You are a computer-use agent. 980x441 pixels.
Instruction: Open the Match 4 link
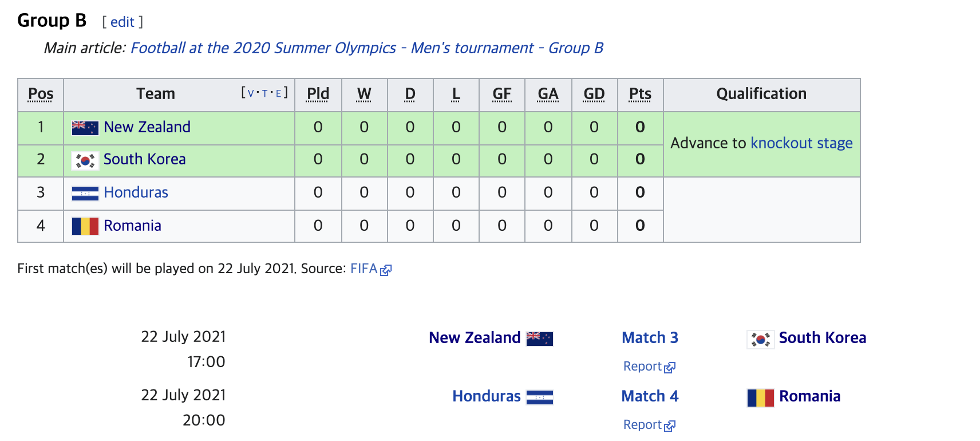coord(650,396)
